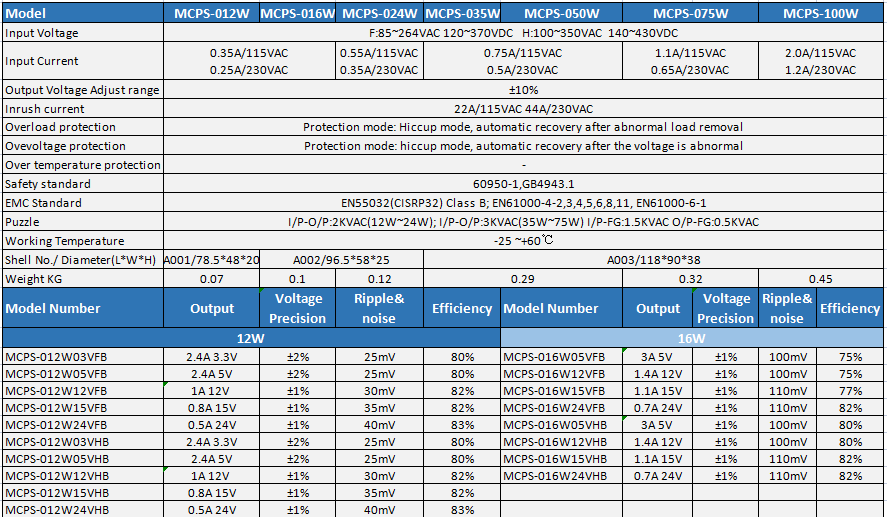The height and width of the screenshot is (517, 887).
Task: Click the Working Temperature label cell
Action: pyautogui.click(x=65, y=241)
